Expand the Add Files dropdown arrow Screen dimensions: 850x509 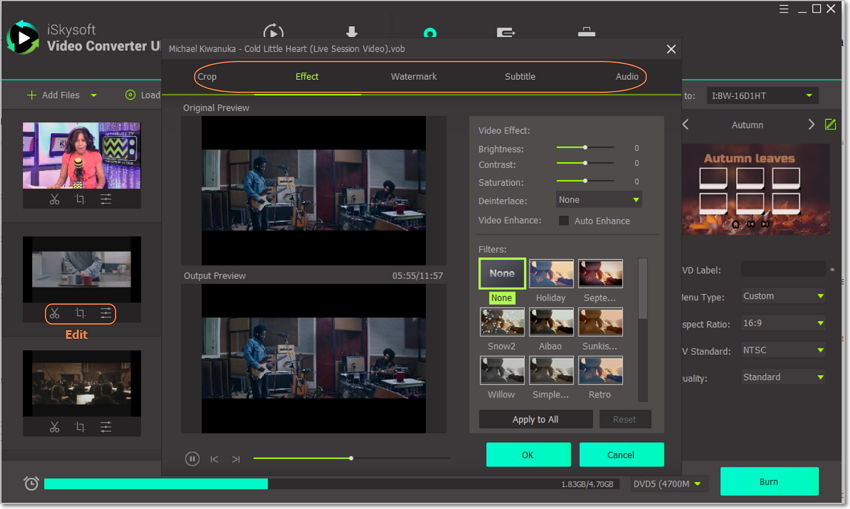coord(94,95)
